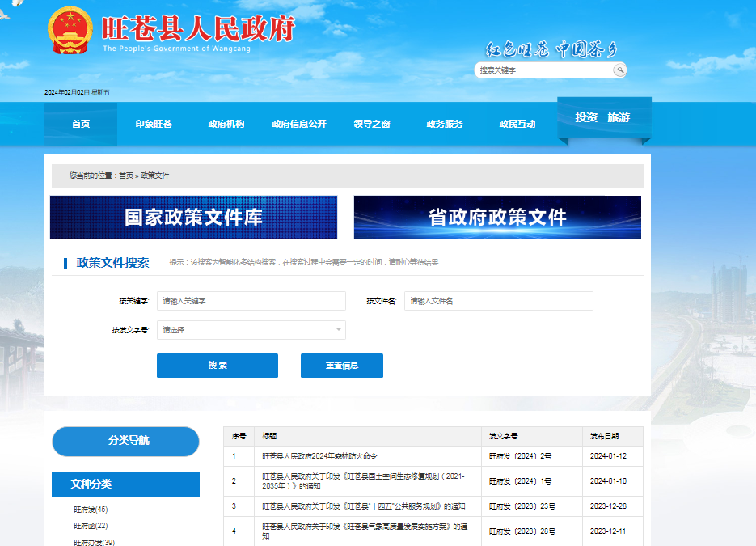The height and width of the screenshot is (546, 756).
Task: Open the 旅游 link in navigation
Action: click(x=619, y=118)
